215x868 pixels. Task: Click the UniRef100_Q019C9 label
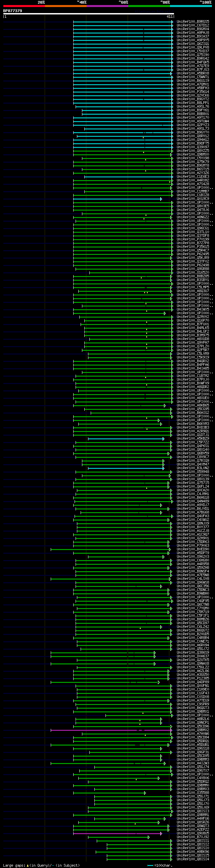point(193,199)
